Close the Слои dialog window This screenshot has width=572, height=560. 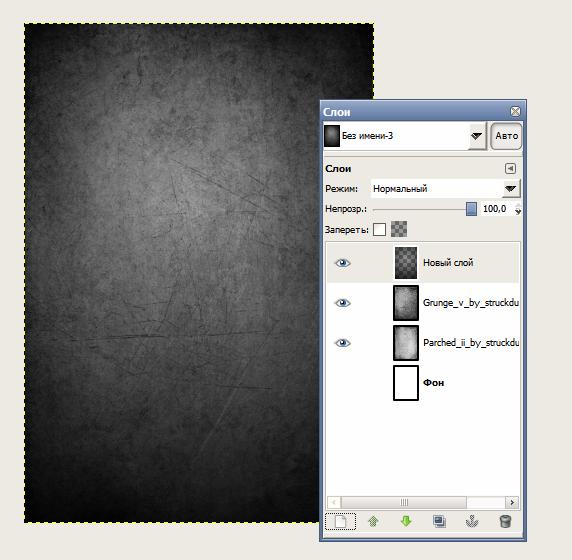click(x=515, y=112)
